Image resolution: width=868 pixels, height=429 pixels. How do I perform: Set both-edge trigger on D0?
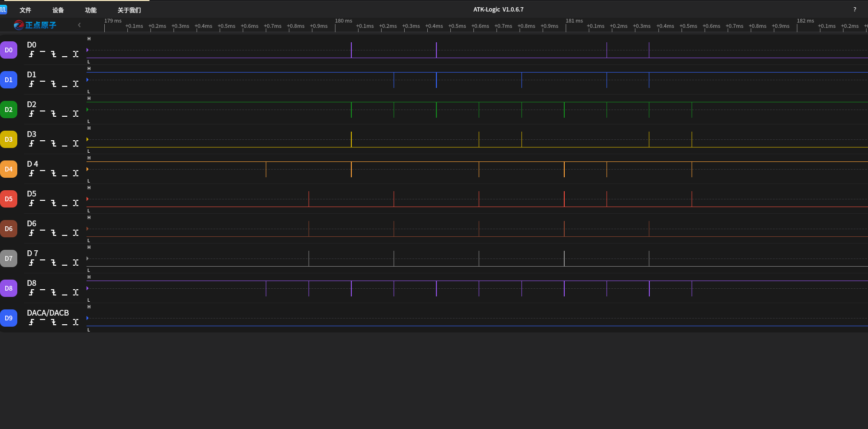tap(75, 54)
